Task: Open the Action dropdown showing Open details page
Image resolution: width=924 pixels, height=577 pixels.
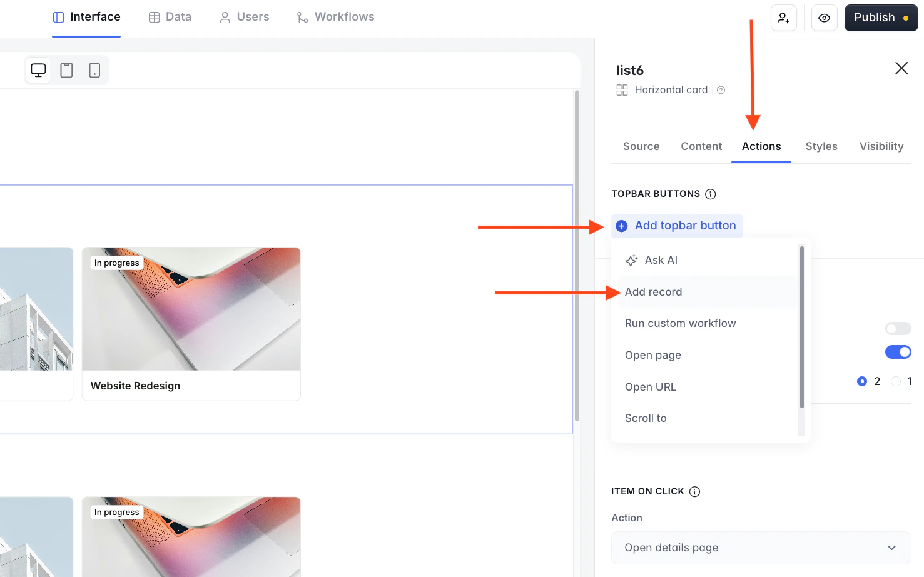Action: coord(761,548)
